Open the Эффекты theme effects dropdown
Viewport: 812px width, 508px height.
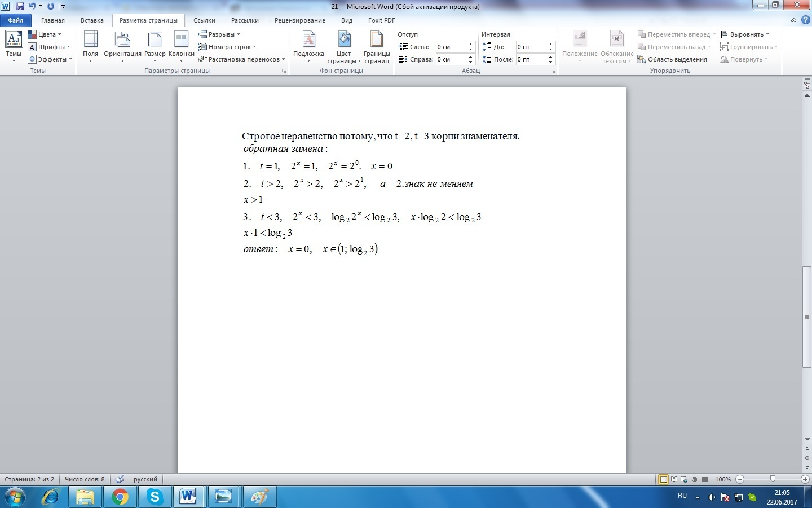[51, 59]
